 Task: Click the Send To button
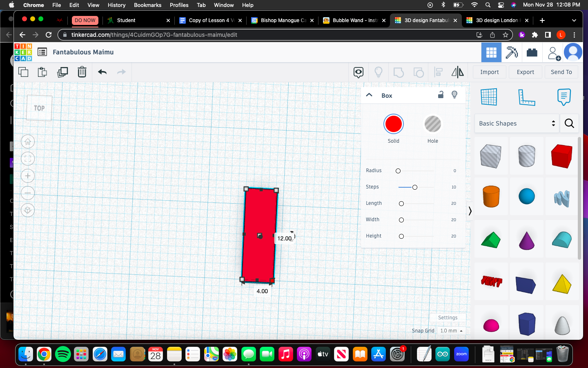[561, 72]
